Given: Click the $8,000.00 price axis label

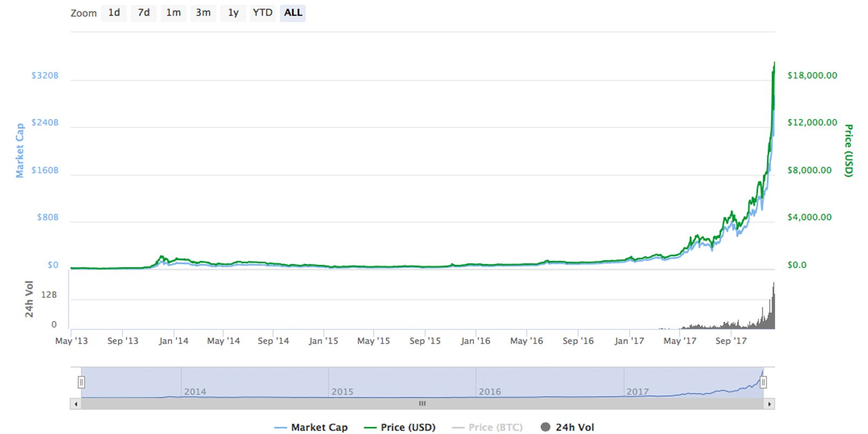Looking at the screenshot, I should 809,170.
